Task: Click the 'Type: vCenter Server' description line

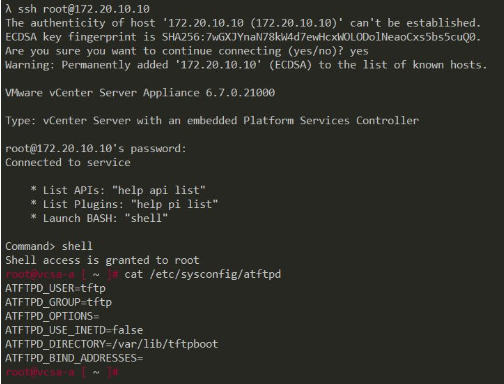Action: click(x=212, y=120)
